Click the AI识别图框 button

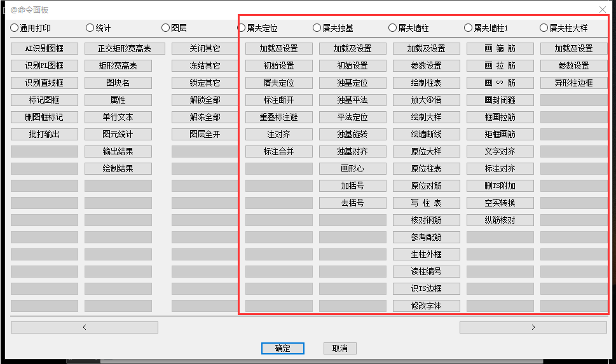[44, 49]
